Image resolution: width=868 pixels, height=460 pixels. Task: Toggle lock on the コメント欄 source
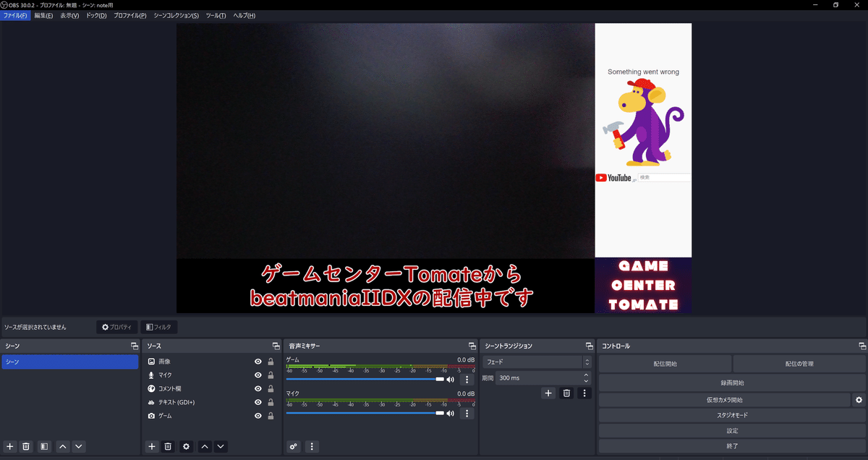[271, 388]
